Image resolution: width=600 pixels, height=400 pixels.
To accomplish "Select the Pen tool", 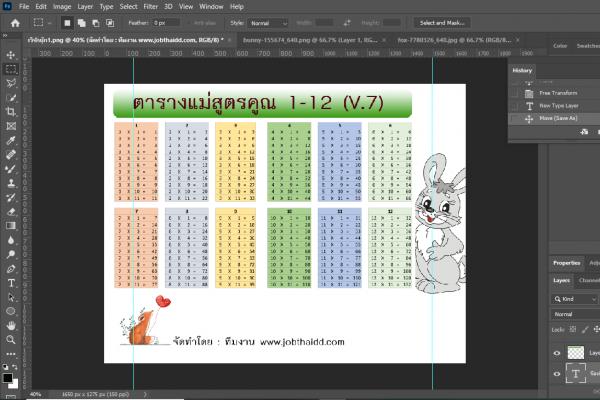I will point(11,269).
